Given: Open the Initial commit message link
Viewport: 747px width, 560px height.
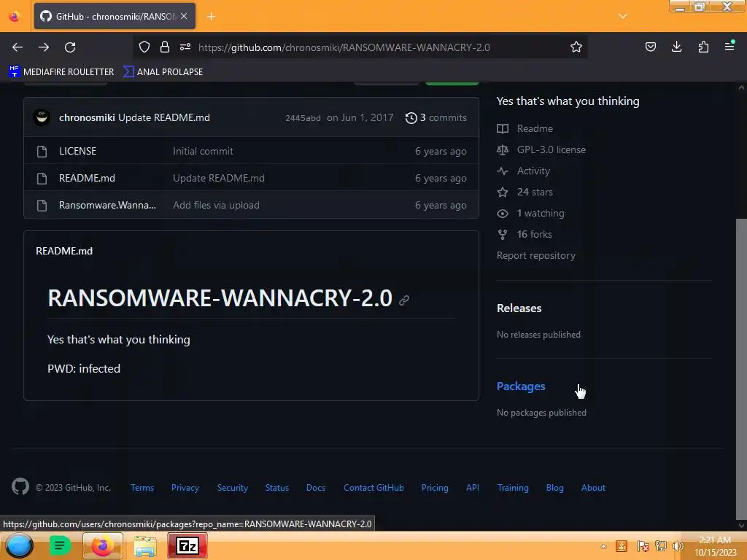Looking at the screenshot, I should 203,151.
